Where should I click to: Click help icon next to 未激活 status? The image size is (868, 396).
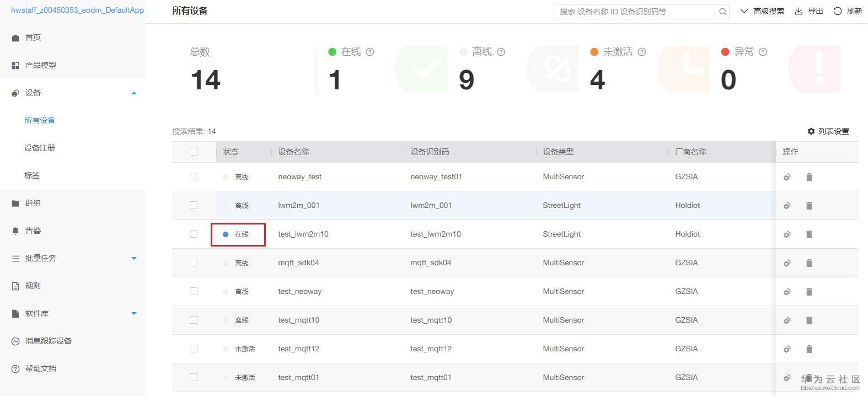point(642,52)
